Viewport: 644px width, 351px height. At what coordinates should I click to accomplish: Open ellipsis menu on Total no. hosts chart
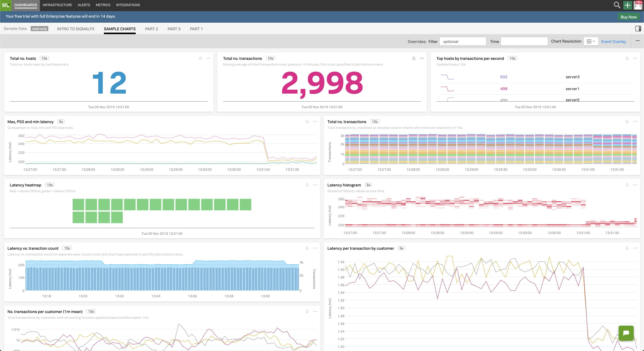click(x=208, y=58)
